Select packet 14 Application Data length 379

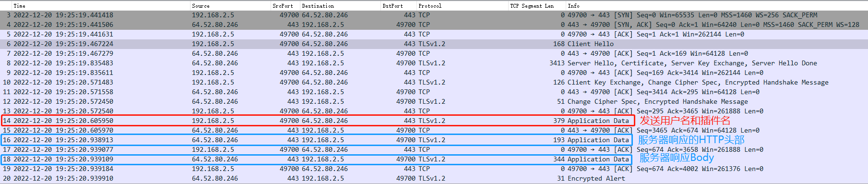tap(434, 121)
